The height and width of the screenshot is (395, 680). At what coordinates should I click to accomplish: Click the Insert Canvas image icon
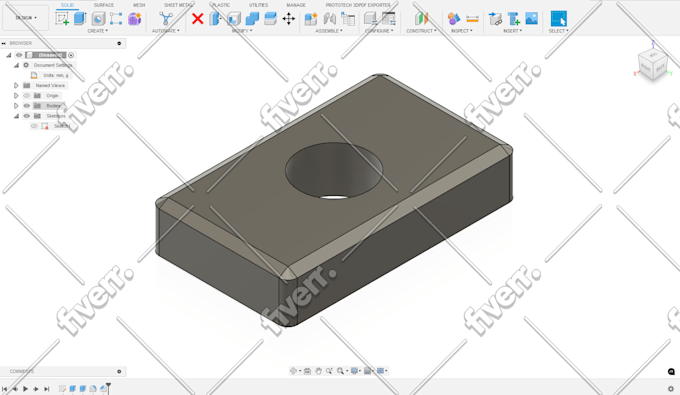click(532, 19)
